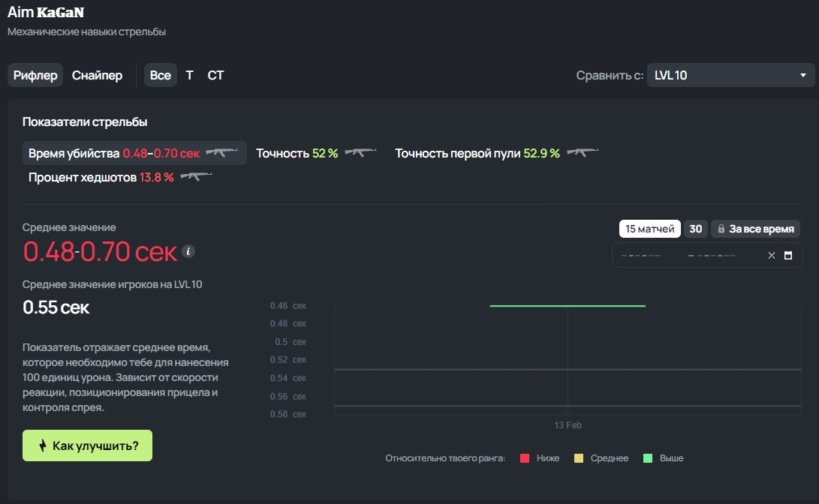This screenshot has width=819, height=504.
Task: Toggle the red Ниже legend swatch
Action: [x=525, y=458]
